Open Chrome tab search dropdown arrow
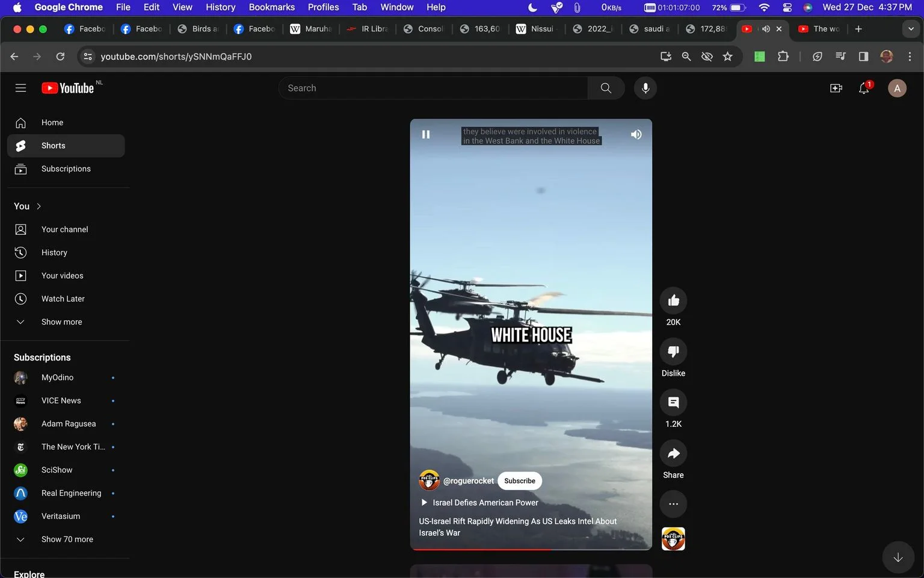 tap(910, 29)
